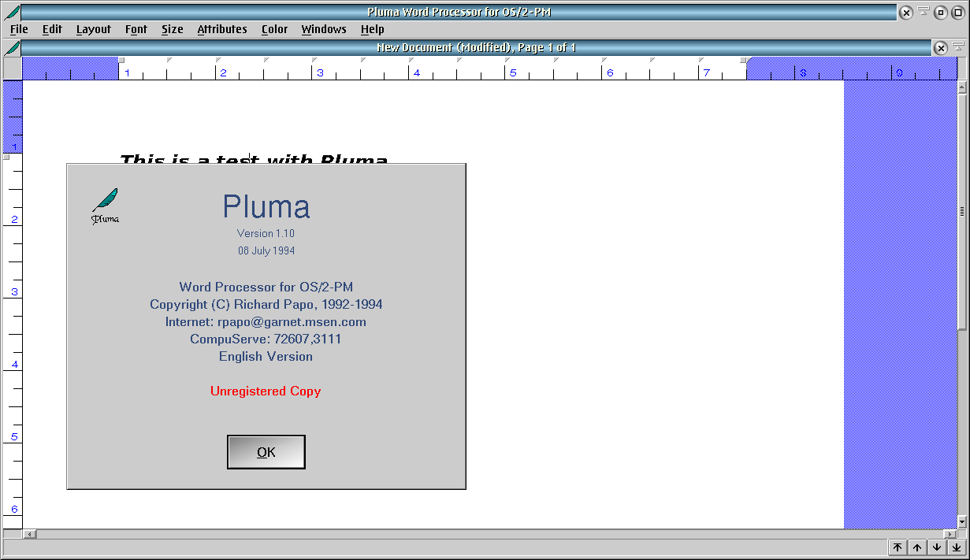Go to next page with down arrow button
The width and height of the screenshot is (970, 560).
click(x=937, y=547)
